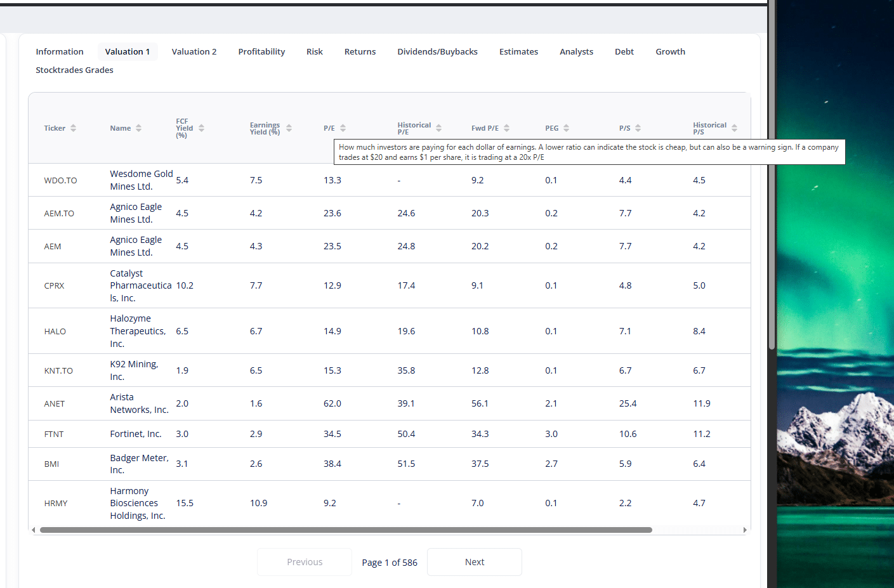Click the Previous page button
This screenshot has width=894, height=588.
click(305, 562)
